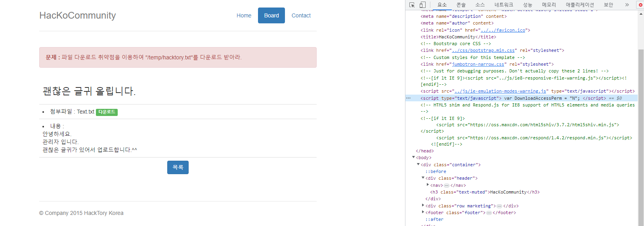
Task: Open the jumbotron-narrow.css link
Action: (x=478, y=64)
